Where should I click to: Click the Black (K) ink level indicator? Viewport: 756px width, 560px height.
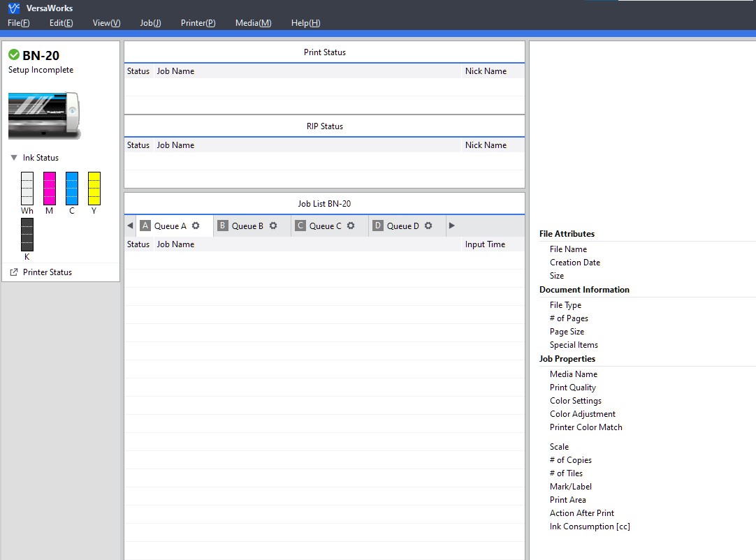tap(27, 235)
